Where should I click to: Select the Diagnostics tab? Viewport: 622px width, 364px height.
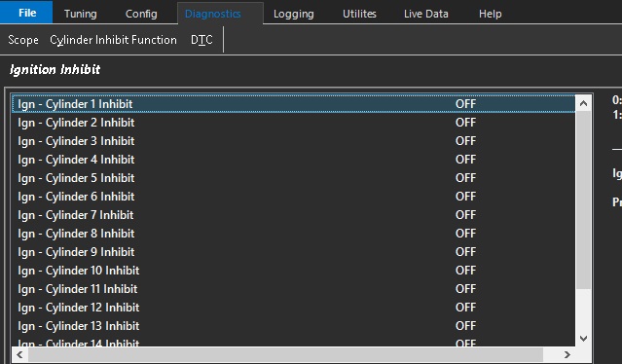(212, 14)
